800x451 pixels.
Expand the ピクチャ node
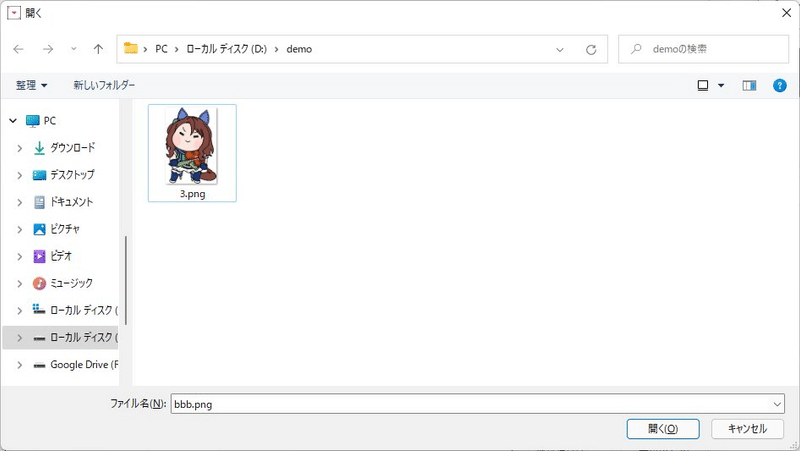[19, 229]
